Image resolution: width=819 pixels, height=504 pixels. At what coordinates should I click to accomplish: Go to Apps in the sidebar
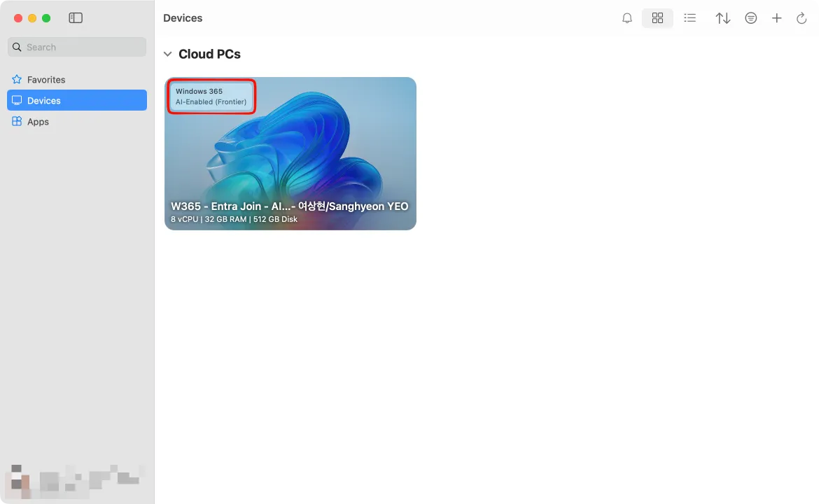[38, 122]
